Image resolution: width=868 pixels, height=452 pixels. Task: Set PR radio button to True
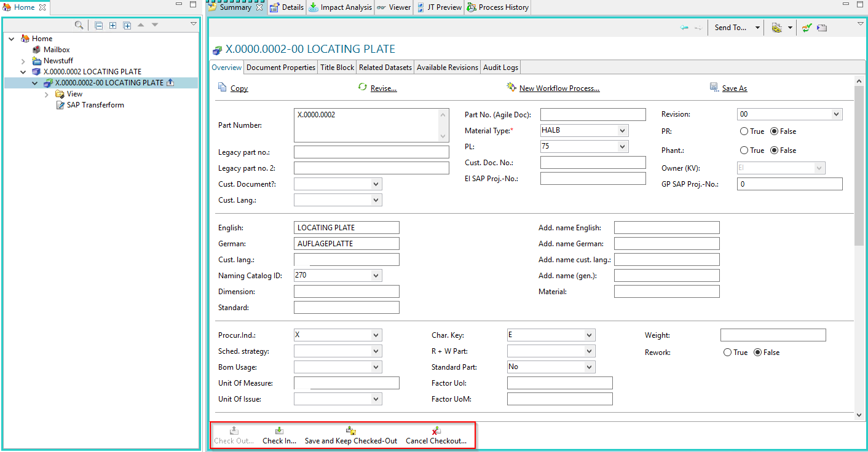[x=744, y=131]
